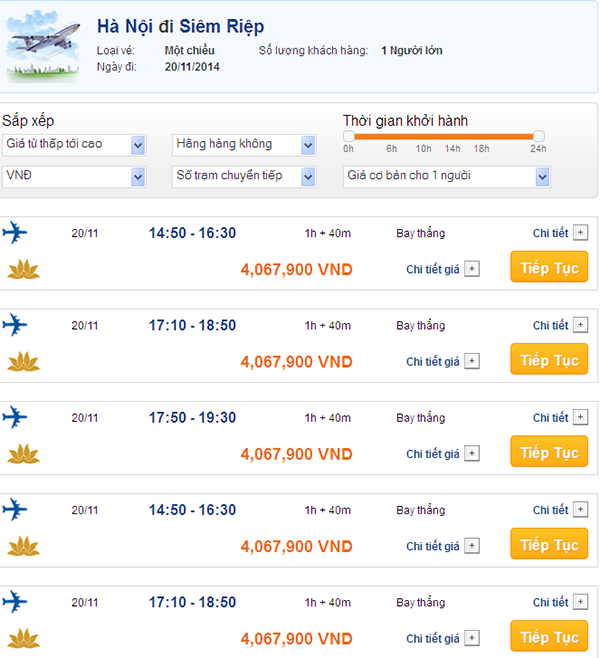Viewport: 600px width, 658px height.
Task: Expand Chi tiết giá plus icon for the 17:50 flight
Action: [472, 454]
